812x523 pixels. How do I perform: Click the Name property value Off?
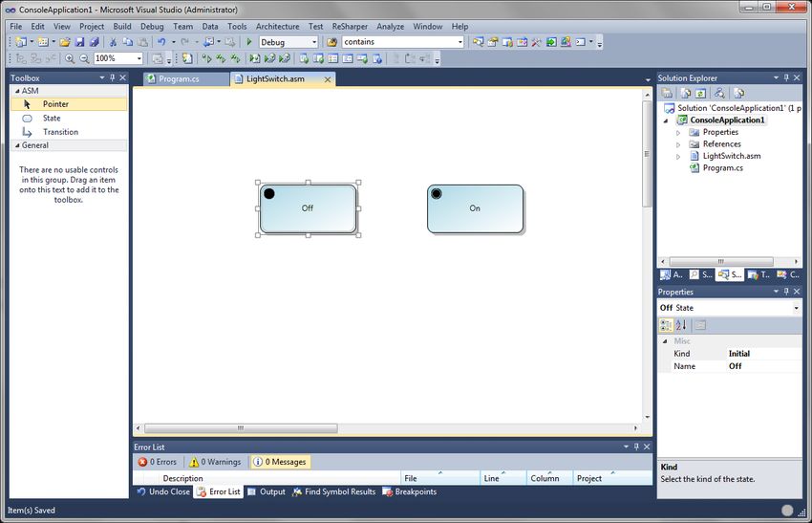(763, 366)
